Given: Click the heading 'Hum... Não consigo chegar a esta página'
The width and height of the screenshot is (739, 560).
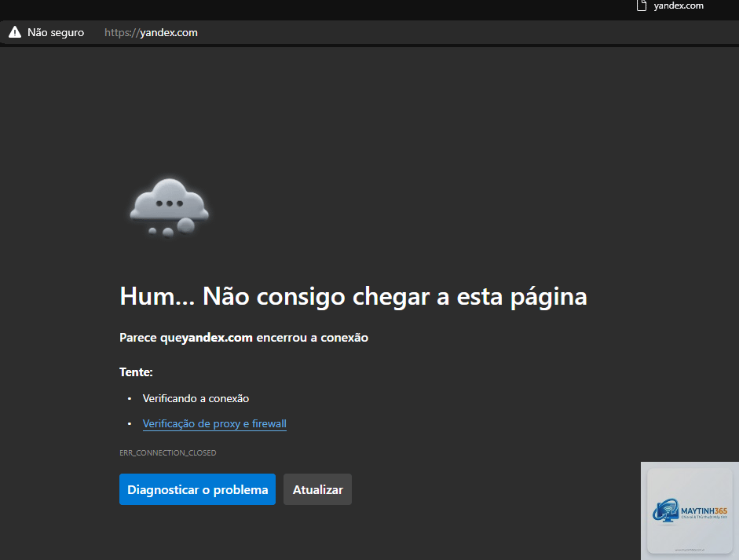Looking at the screenshot, I should pos(353,297).
